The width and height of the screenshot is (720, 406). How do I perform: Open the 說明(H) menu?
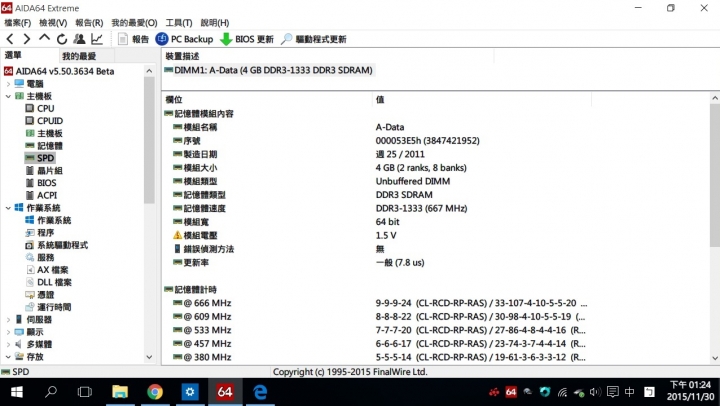214,23
